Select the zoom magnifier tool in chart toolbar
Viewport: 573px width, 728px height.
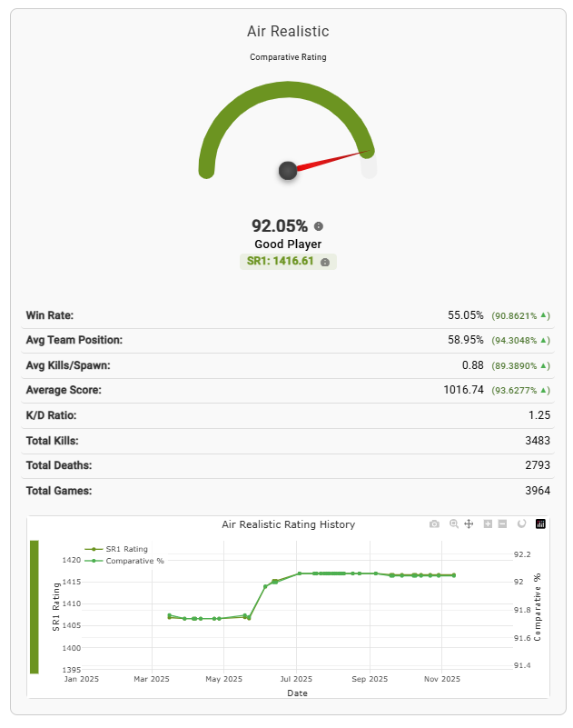454,524
